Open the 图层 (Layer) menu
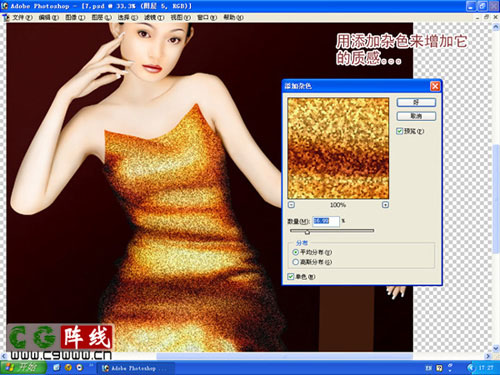 point(101,17)
